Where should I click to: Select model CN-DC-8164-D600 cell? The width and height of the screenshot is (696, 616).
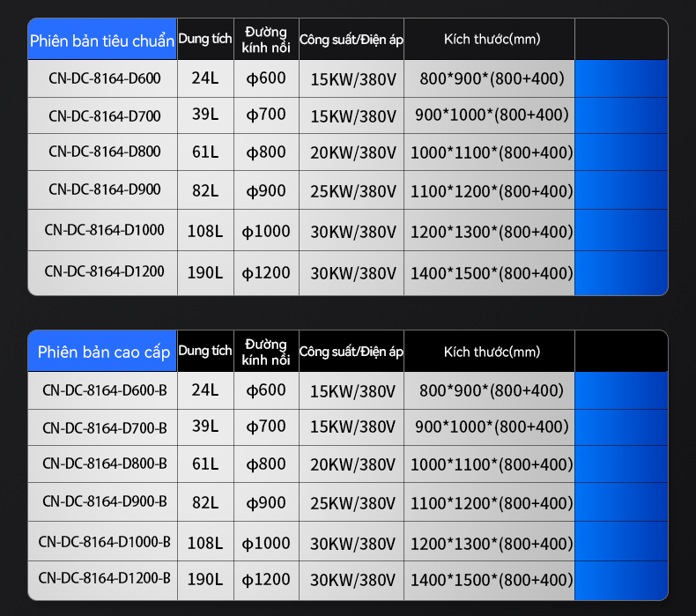click(104, 78)
